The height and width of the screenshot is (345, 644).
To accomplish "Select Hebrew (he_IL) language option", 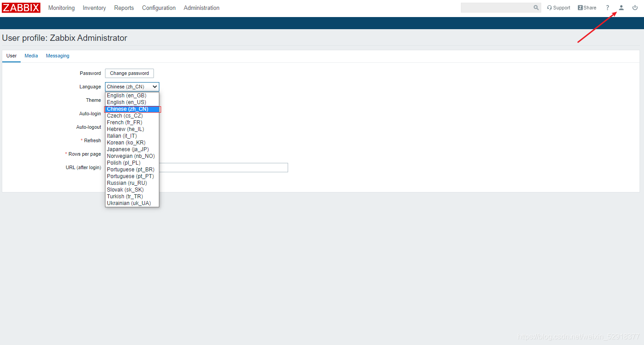I will (132, 129).
